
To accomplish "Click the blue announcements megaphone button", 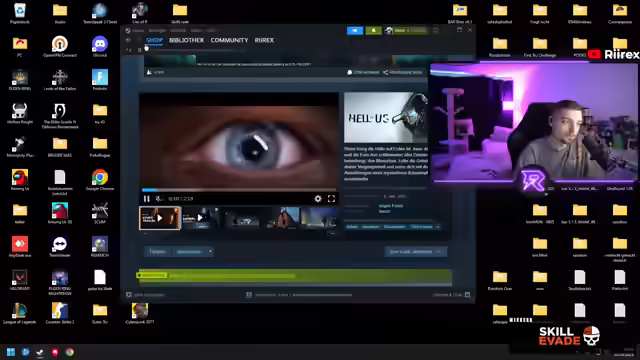I will pos(355,31).
